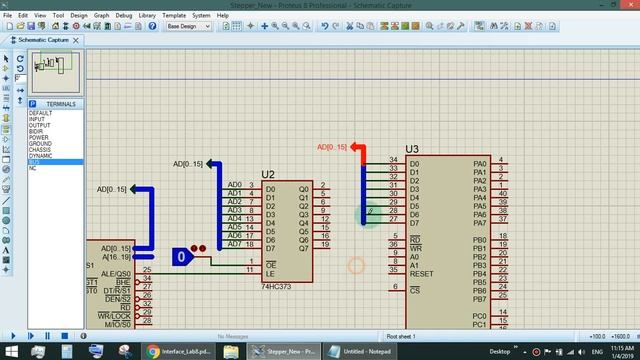Open the Template menu
This screenshot has width=640, height=360.
point(174,15)
